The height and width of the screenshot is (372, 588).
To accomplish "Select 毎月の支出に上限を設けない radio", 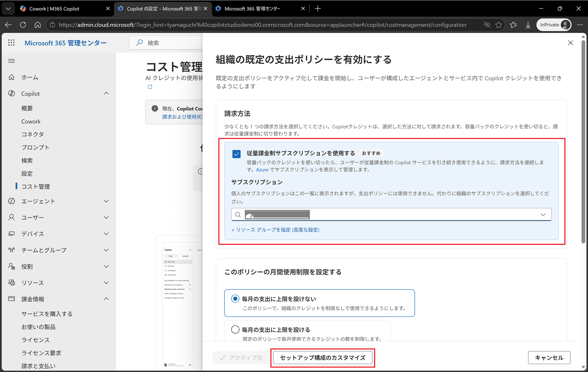I will click(235, 299).
